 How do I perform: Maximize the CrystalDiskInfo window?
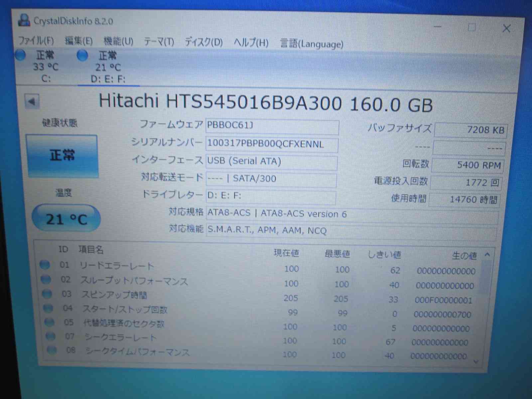472,27
